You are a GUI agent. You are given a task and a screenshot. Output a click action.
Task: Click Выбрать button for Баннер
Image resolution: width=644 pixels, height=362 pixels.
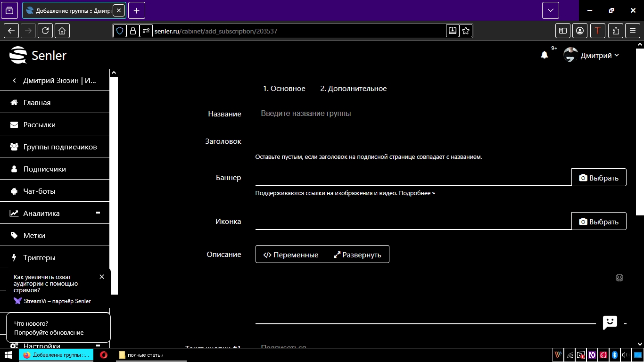[x=599, y=178]
